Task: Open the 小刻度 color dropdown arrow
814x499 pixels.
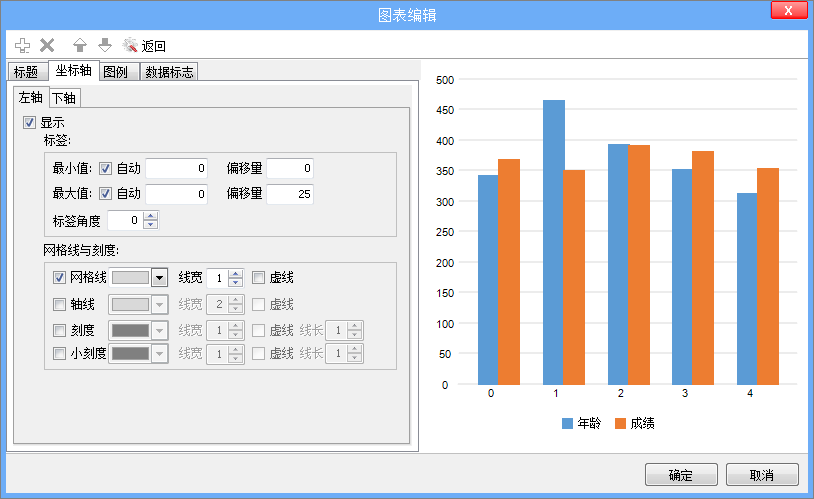Action: click(159, 354)
